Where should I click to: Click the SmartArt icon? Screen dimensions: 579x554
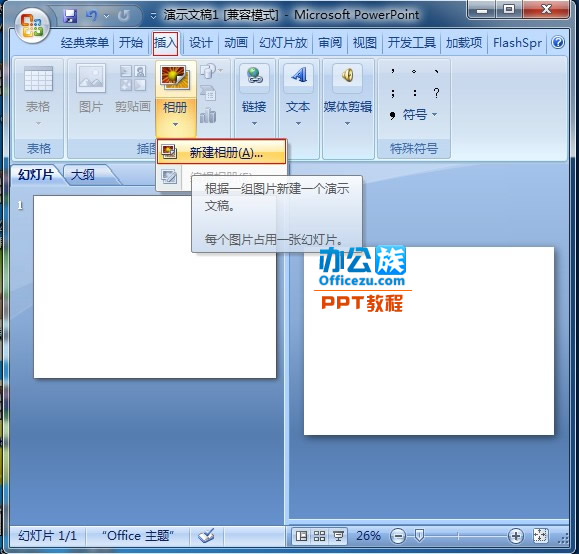pos(208,94)
